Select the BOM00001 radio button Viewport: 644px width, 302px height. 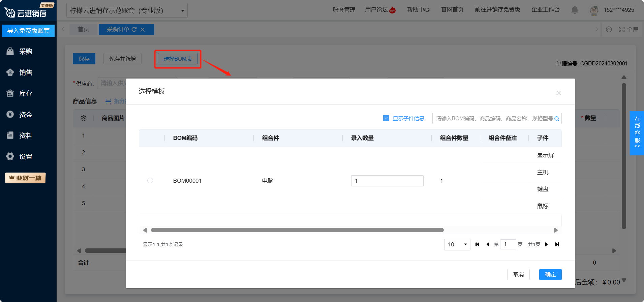tap(150, 181)
